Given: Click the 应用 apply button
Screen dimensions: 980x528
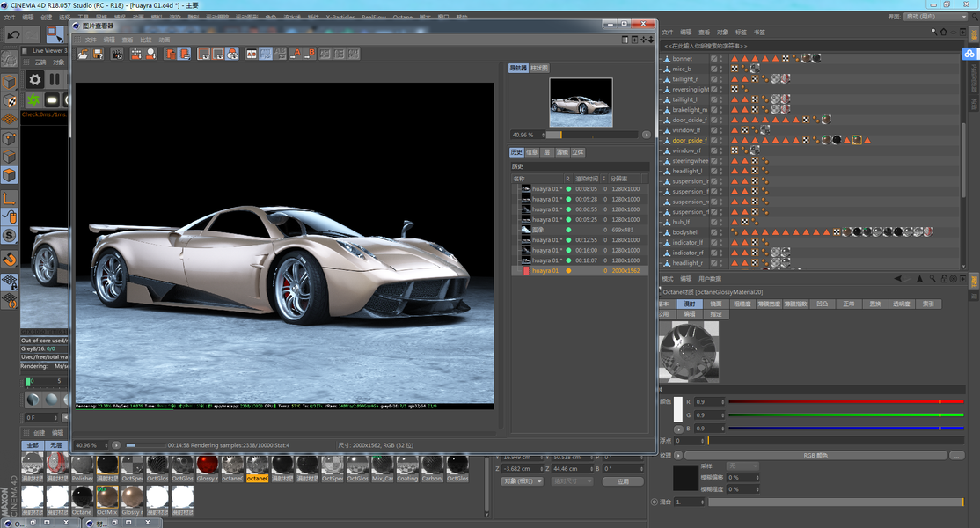Looking at the screenshot, I should click(x=623, y=481).
